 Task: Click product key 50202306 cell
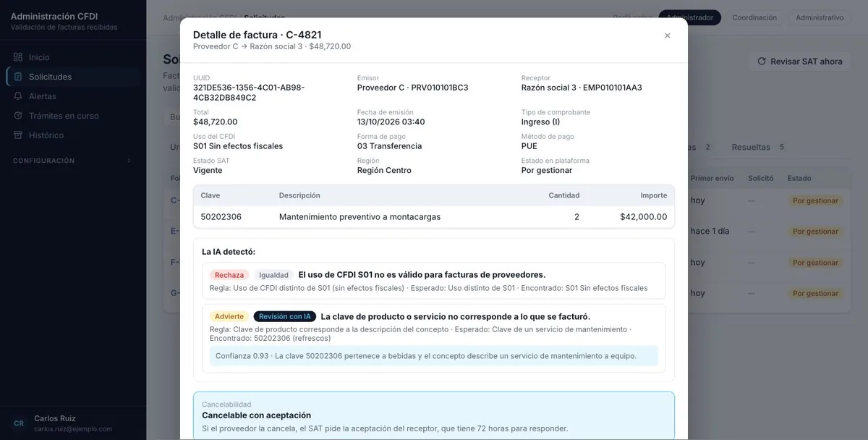(221, 217)
